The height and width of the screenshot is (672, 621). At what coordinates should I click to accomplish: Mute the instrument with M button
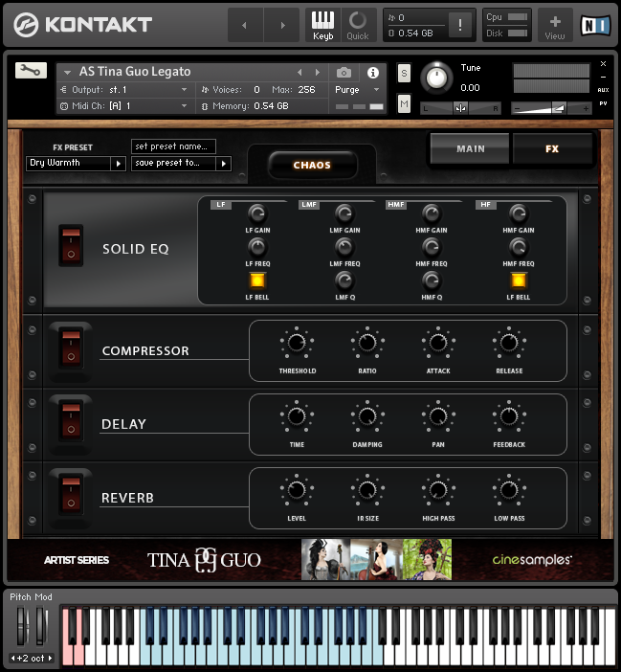pyautogui.click(x=404, y=103)
